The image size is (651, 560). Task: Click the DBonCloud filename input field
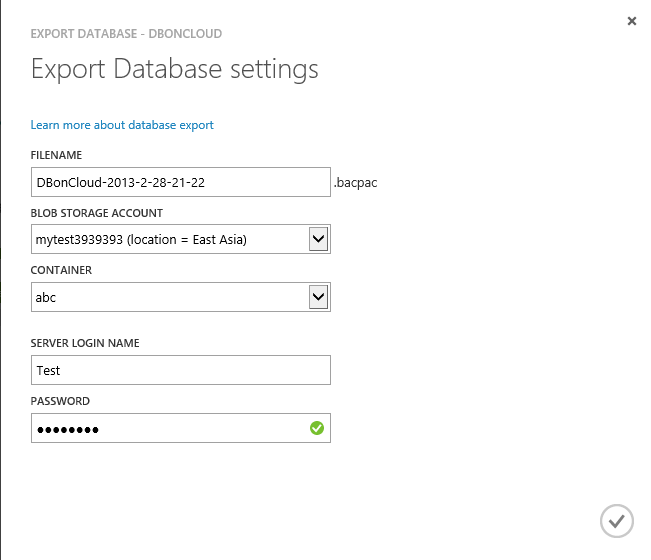[180, 182]
